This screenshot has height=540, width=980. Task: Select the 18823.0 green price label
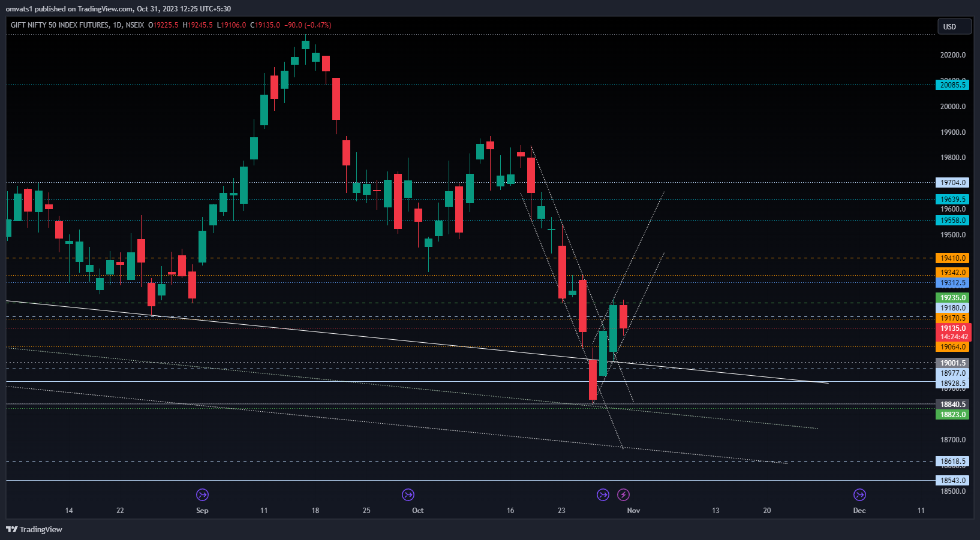(x=952, y=415)
